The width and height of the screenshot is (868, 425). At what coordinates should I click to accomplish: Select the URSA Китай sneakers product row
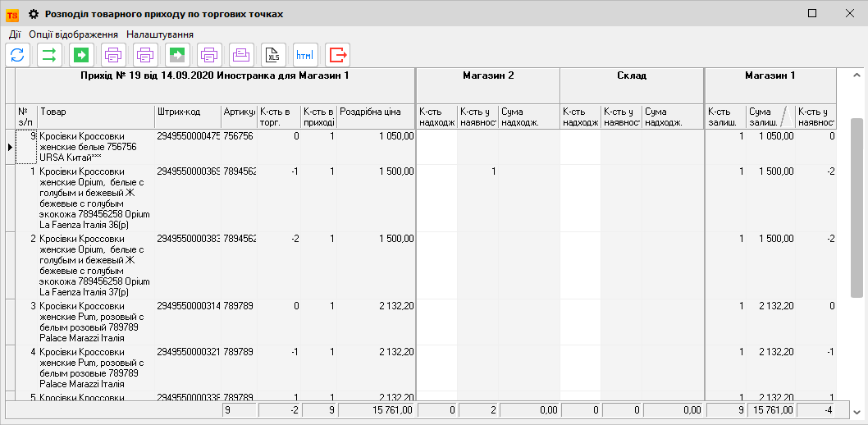(x=94, y=146)
